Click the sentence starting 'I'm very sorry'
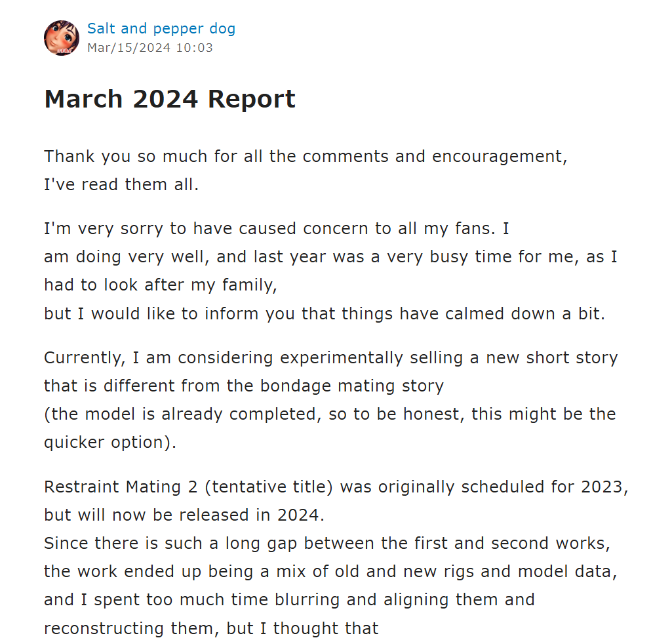672x640 pixels. tap(277, 228)
